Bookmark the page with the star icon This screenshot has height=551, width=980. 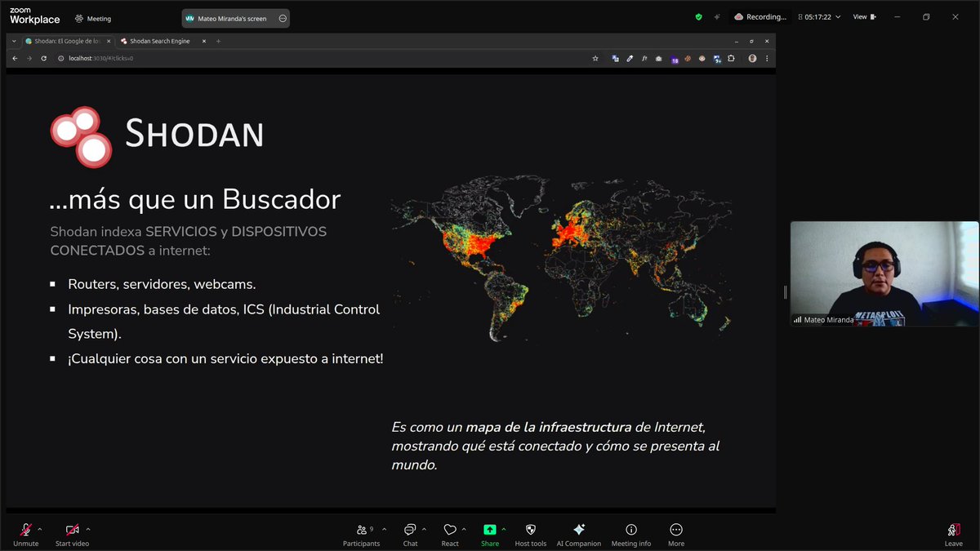(x=595, y=58)
